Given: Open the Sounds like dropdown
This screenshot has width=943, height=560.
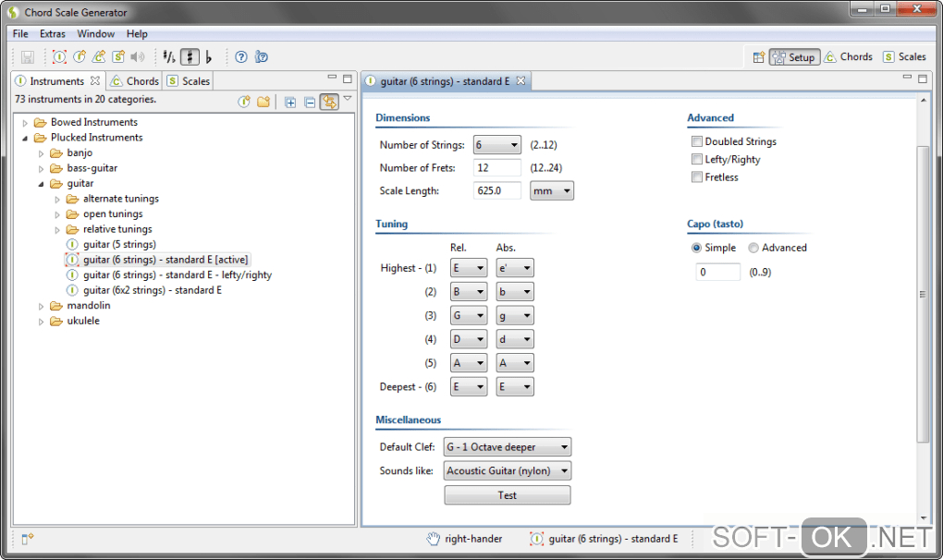Looking at the screenshot, I should [x=508, y=470].
